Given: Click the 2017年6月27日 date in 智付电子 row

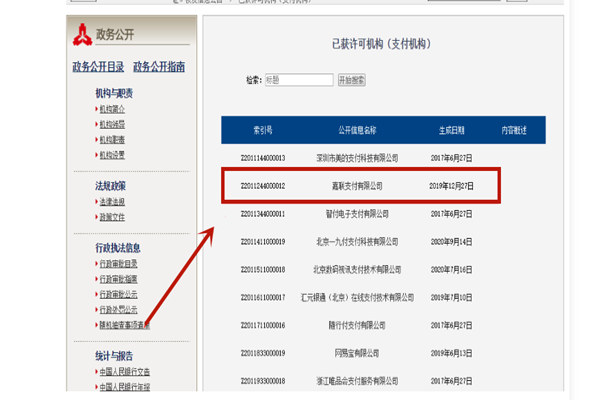Looking at the screenshot, I should tap(452, 214).
